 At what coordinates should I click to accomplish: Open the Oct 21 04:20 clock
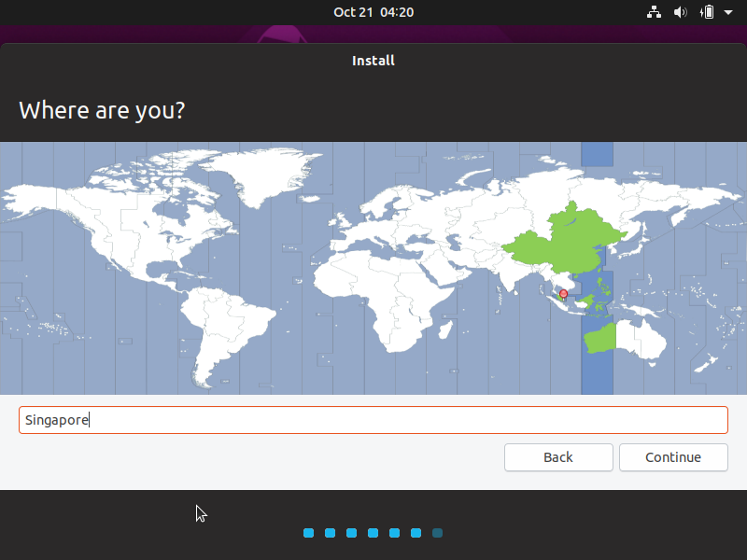tap(373, 12)
